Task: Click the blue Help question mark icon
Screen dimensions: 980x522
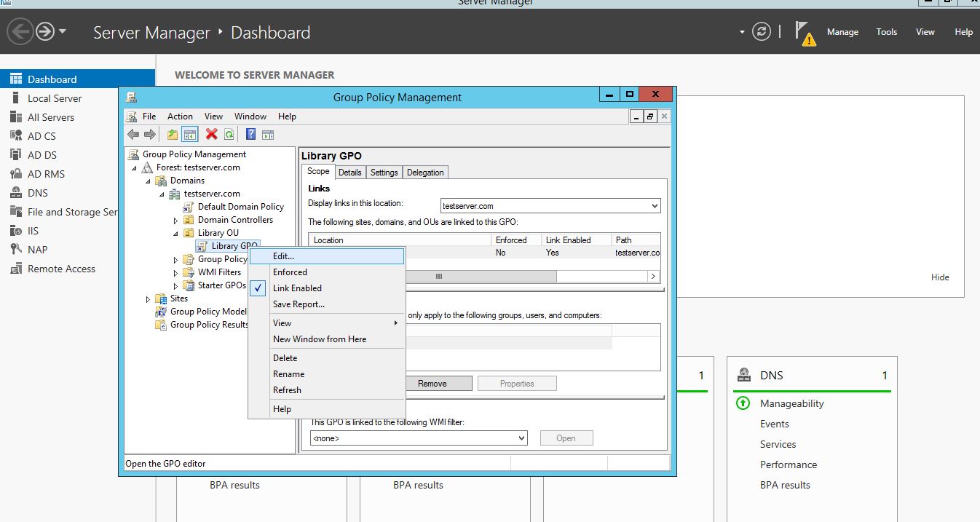Action: point(250,134)
